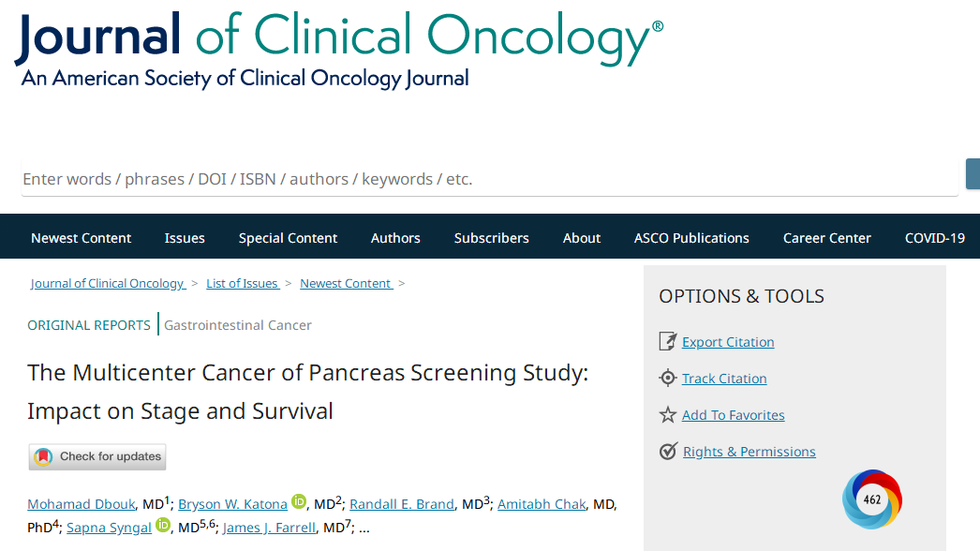Click Sapna Syngal's ORCID icon
980x551 pixels.
coord(163,526)
